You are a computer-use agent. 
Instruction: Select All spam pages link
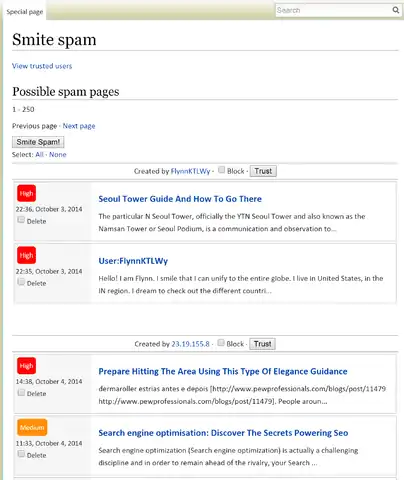[x=39, y=154]
